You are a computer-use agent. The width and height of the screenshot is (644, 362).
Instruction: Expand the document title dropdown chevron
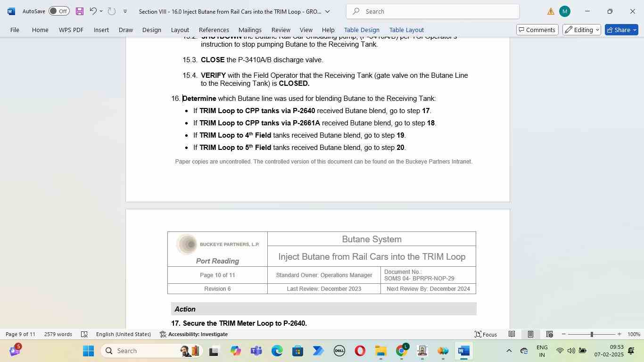click(x=327, y=11)
